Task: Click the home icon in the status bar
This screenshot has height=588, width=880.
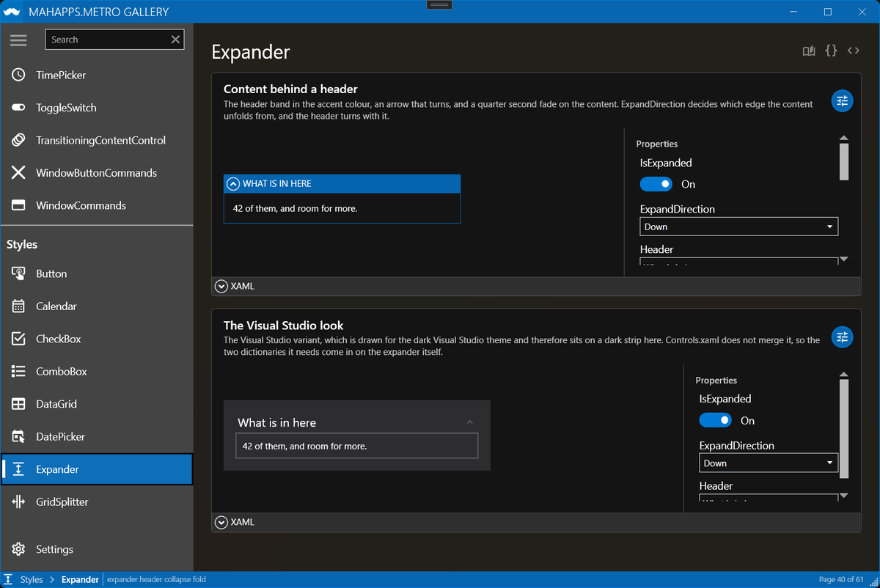Action: pyautogui.click(x=10, y=579)
